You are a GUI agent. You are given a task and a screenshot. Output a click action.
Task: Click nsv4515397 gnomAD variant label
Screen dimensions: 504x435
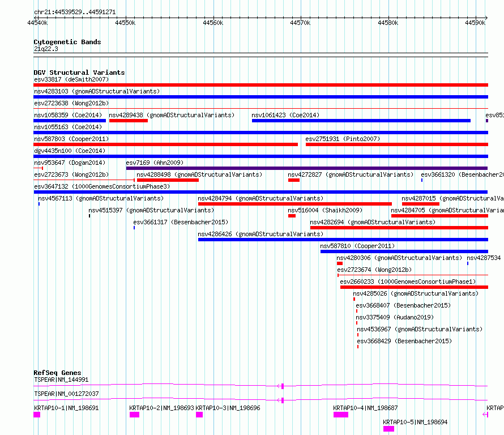pyautogui.click(x=151, y=210)
